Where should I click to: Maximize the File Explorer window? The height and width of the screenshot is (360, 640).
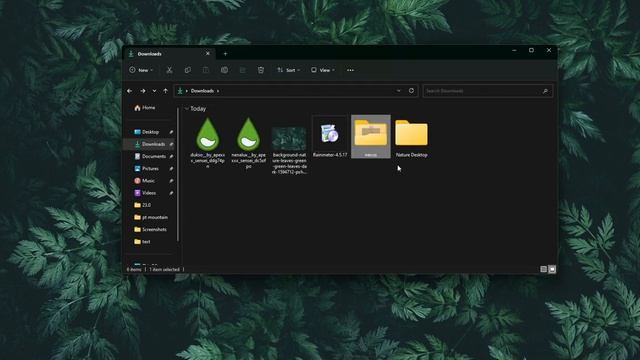(531, 50)
